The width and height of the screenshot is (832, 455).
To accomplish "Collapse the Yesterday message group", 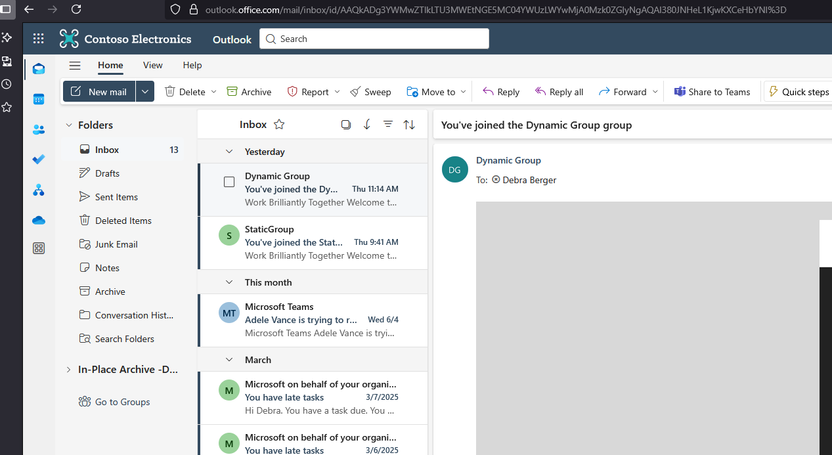I will [x=229, y=152].
